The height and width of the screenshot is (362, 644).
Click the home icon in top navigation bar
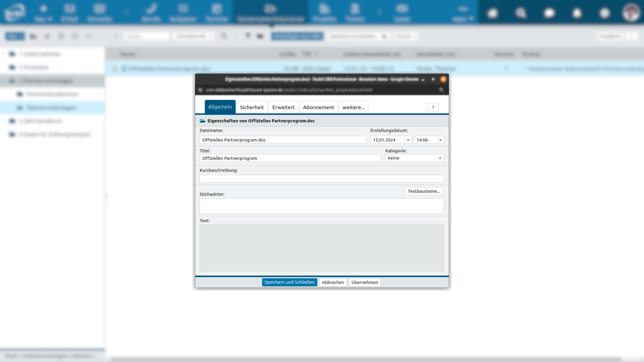coord(492,13)
